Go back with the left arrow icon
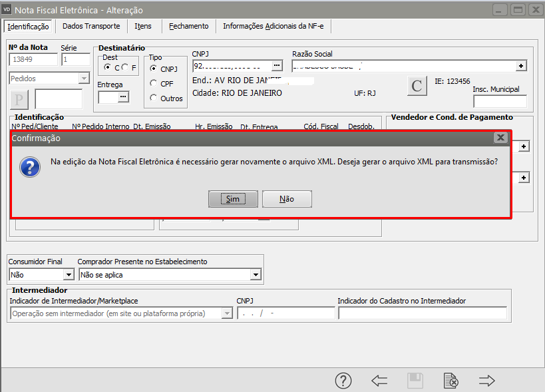Screen dimensions: 545x392 coord(379,381)
